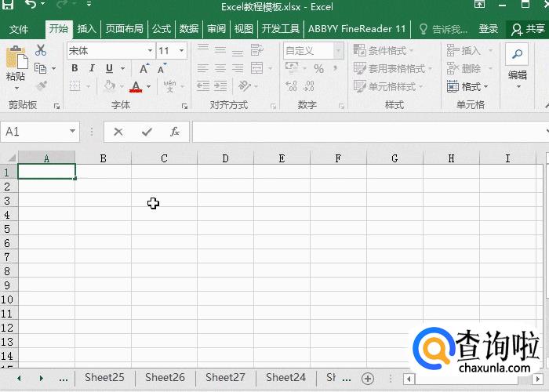Image resolution: width=549 pixels, height=392 pixels.
Task: Click the Copy icon
Action: (x=41, y=68)
